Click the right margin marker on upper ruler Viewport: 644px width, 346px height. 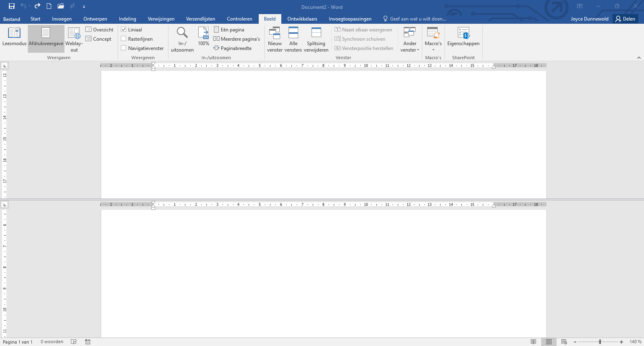click(x=494, y=67)
